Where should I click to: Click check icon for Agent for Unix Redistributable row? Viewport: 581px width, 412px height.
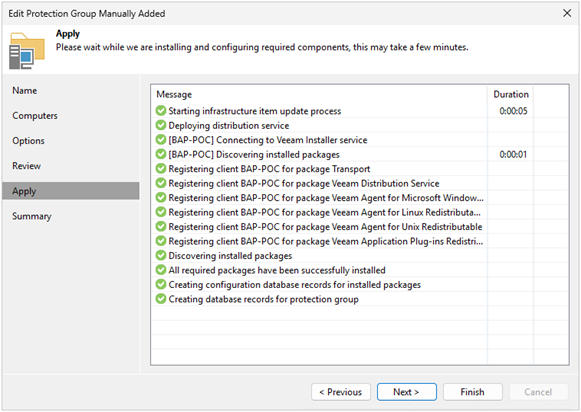tap(161, 226)
